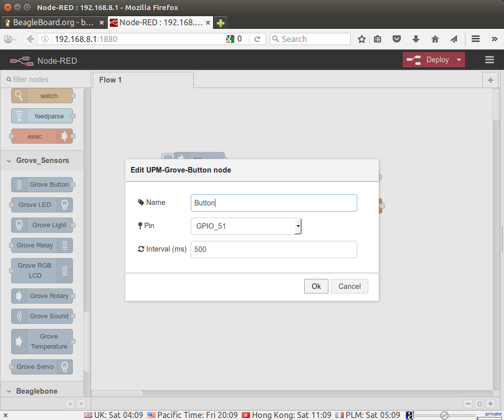Select the Grove Sound palette node
Image resolution: width=504 pixels, height=420 pixels.
[42, 316]
